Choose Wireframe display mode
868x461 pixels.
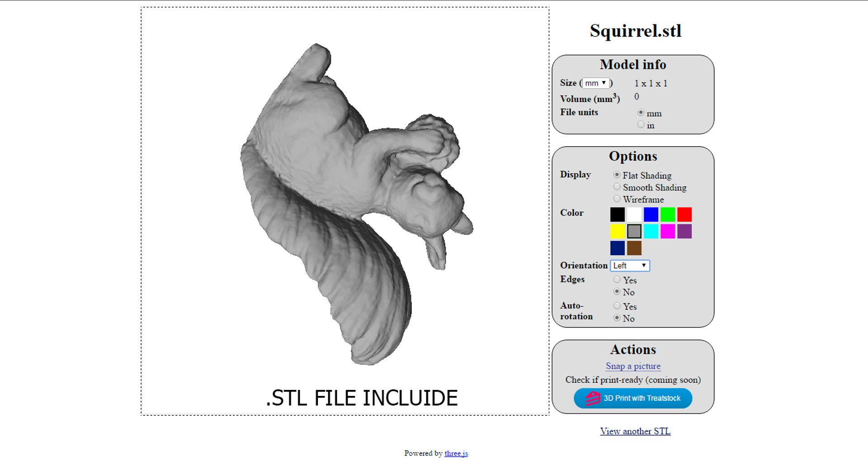617,199
